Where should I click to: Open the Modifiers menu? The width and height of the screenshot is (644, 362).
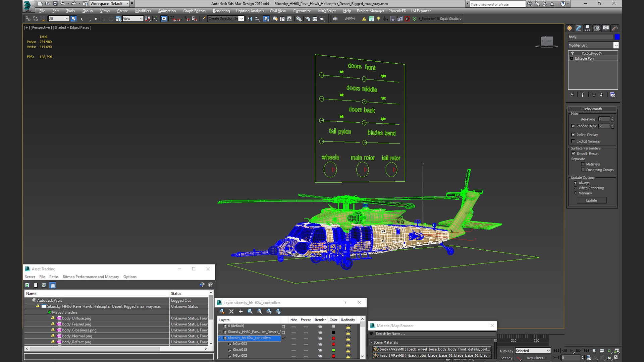tap(143, 11)
